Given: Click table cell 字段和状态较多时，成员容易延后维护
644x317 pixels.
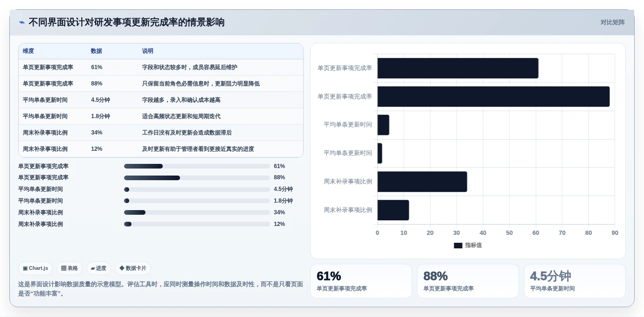Looking at the screenshot, I should pos(190,67).
